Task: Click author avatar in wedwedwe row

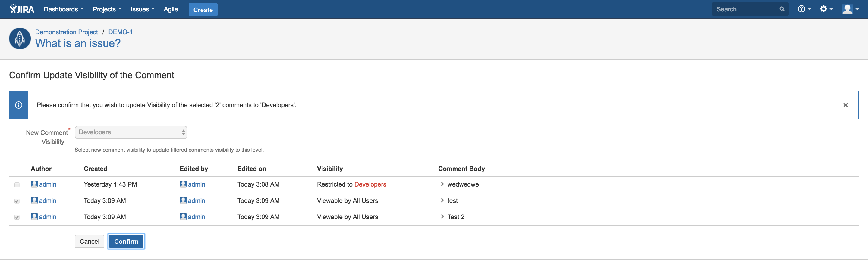Action: coord(34,184)
